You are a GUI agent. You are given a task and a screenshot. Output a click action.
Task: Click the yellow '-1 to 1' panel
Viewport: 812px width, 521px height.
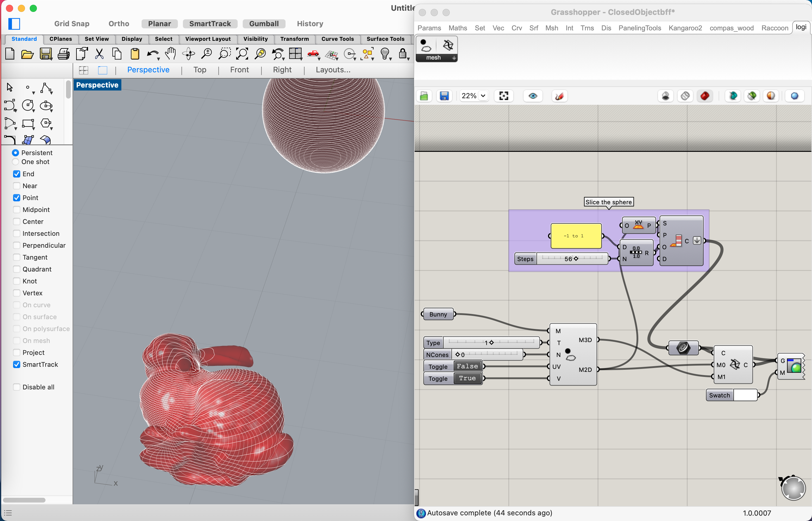(x=576, y=236)
